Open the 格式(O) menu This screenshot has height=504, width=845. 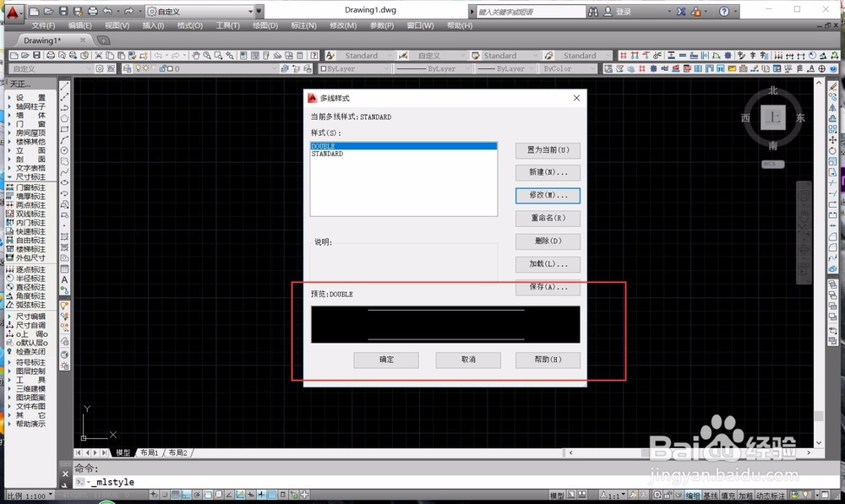coord(189,25)
